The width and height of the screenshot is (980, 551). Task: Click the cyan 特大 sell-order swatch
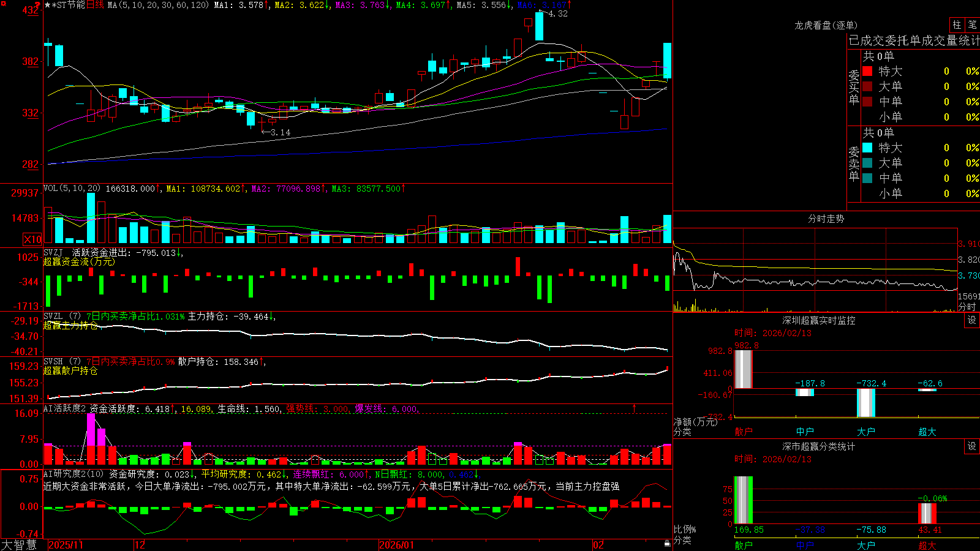pyautogui.click(x=867, y=148)
